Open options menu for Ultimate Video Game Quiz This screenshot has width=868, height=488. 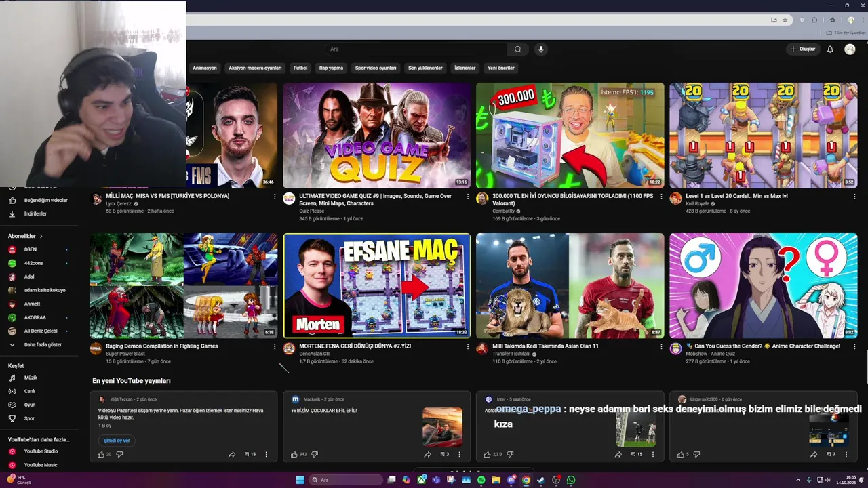468,197
